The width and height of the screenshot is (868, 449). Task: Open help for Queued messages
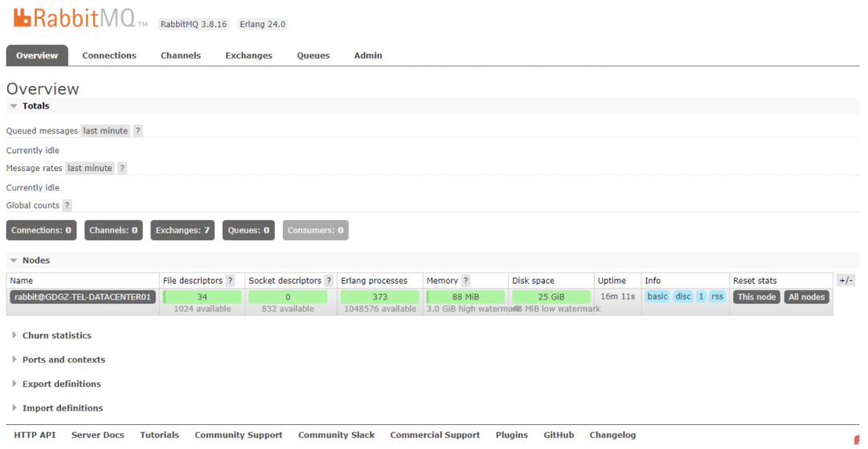tap(138, 131)
